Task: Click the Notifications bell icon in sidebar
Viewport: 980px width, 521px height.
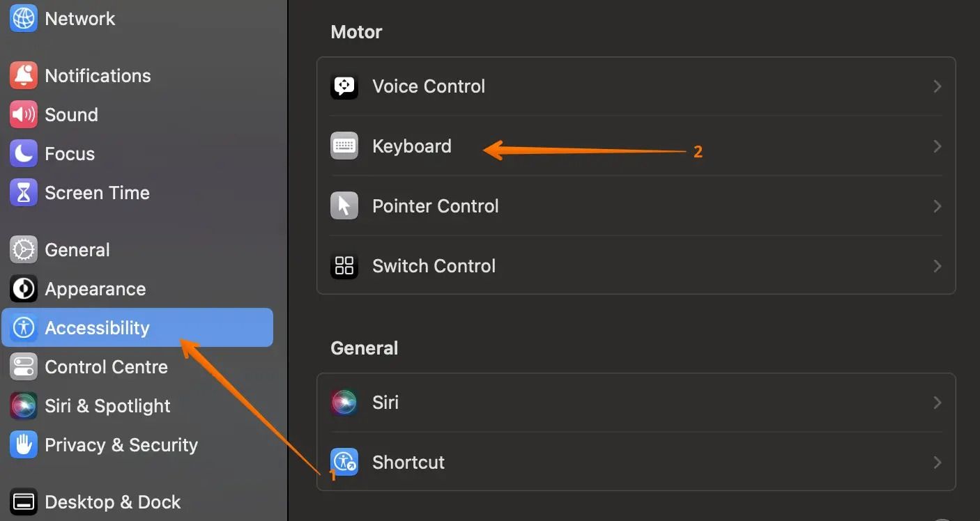Action: 24,76
